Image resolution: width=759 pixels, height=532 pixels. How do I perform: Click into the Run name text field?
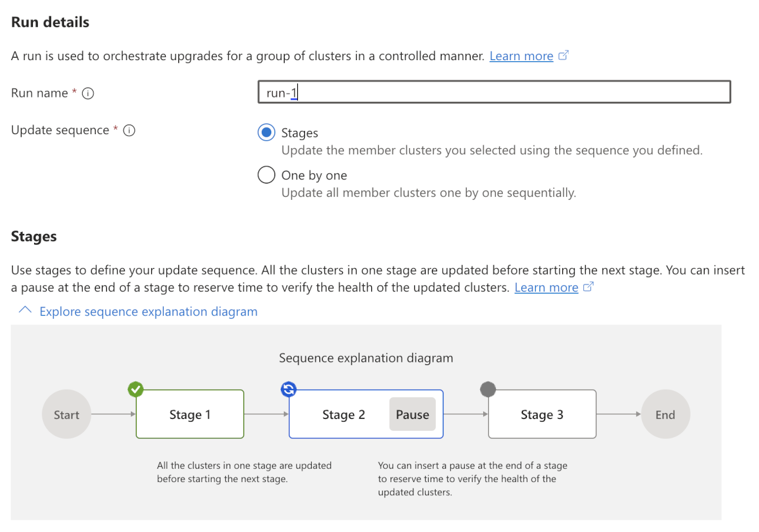click(x=493, y=92)
